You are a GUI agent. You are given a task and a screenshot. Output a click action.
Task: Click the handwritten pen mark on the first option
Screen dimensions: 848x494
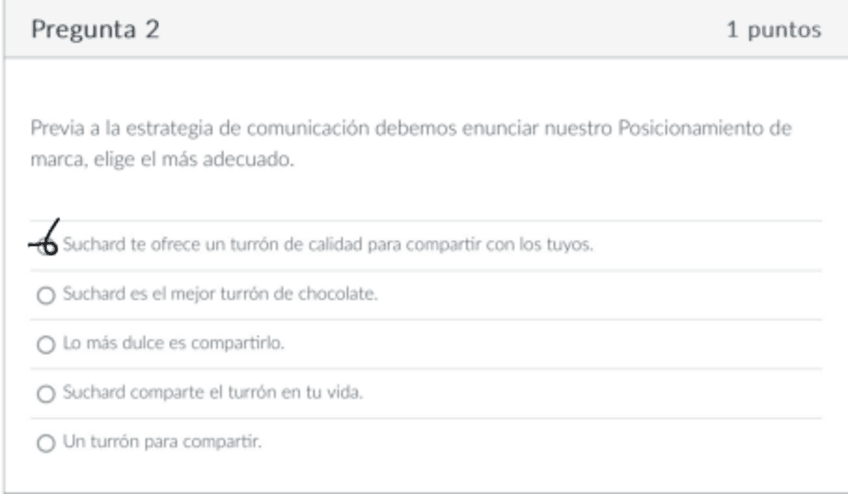[x=47, y=238]
